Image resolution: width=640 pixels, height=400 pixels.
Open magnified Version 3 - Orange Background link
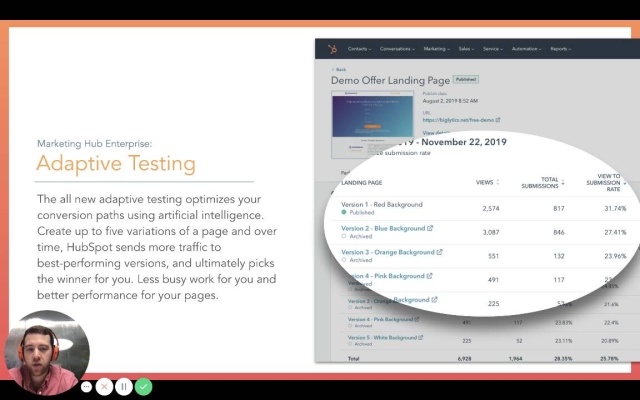click(388, 252)
